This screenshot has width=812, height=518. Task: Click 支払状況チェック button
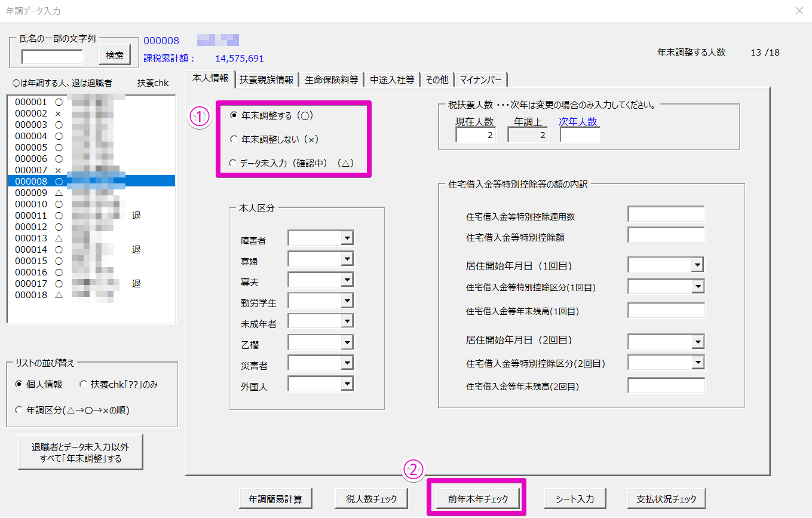[x=666, y=498]
